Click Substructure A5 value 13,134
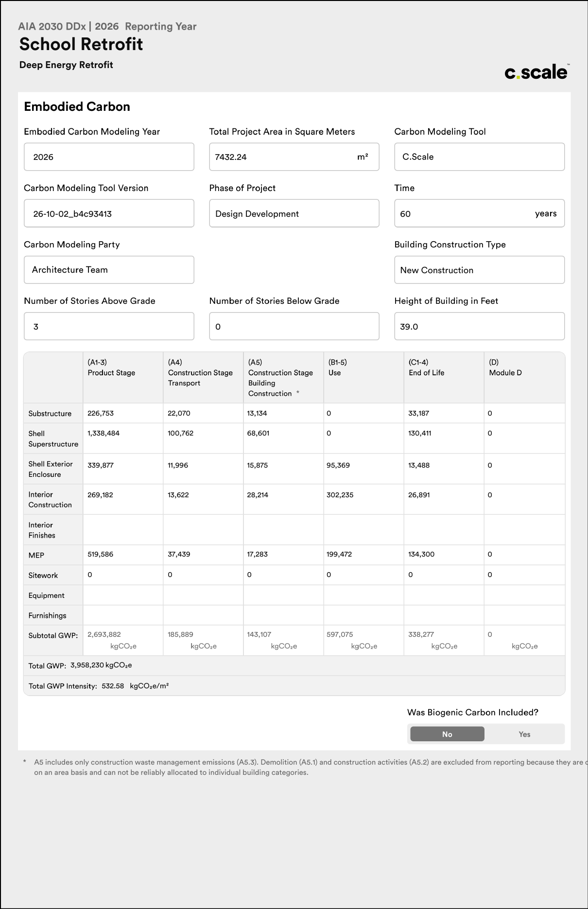The width and height of the screenshot is (588, 909). coord(257,413)
